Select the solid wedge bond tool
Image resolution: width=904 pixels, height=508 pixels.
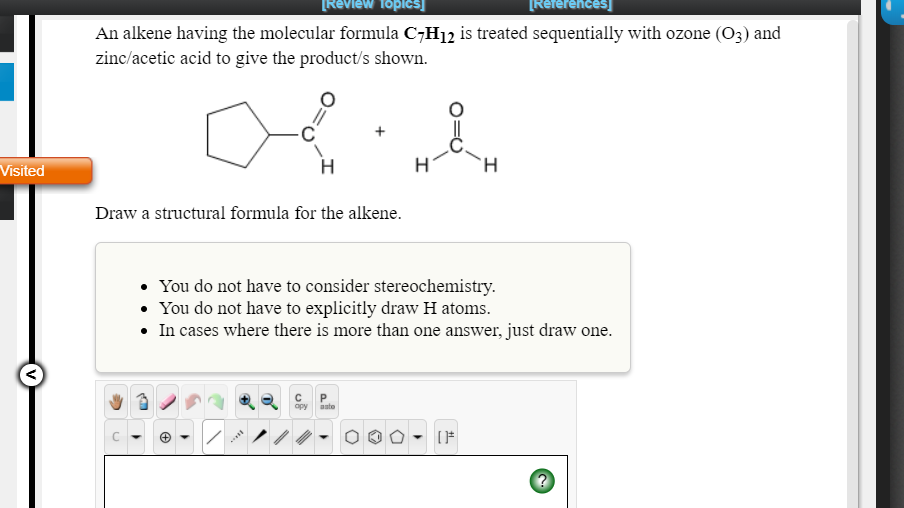pos(259,437)
